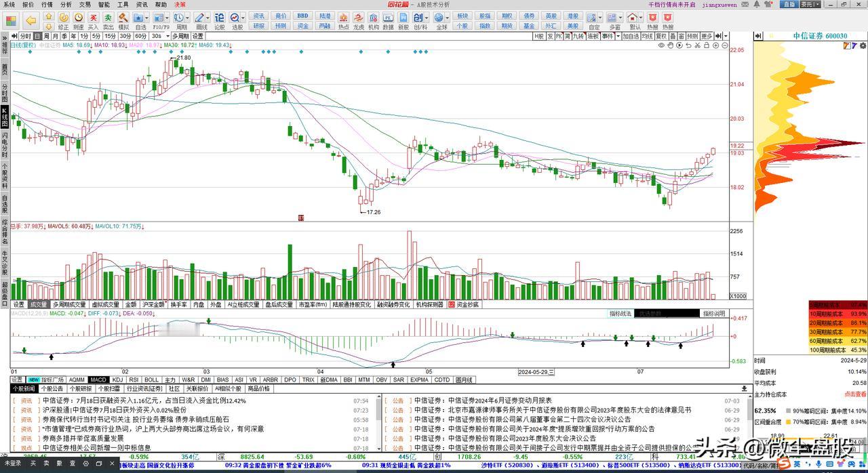The width and height of the screenshot is (868, 473).
Task: Switch to the 个股公告 tab
Action: click(x=52, y=389)
